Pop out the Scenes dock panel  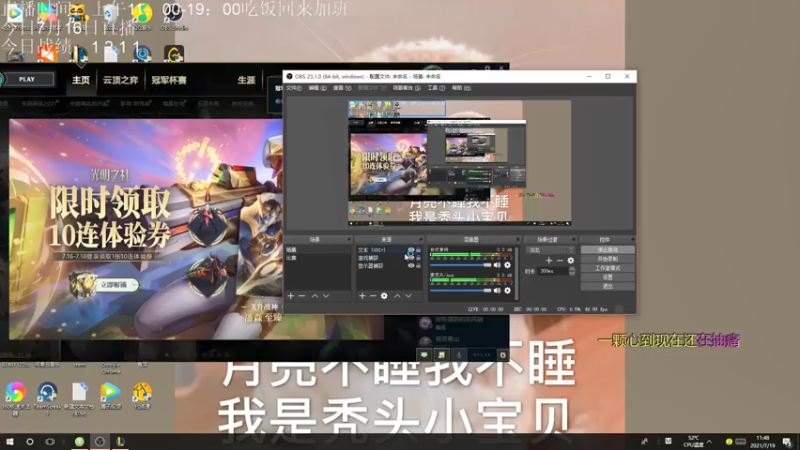tap(349, 239)
